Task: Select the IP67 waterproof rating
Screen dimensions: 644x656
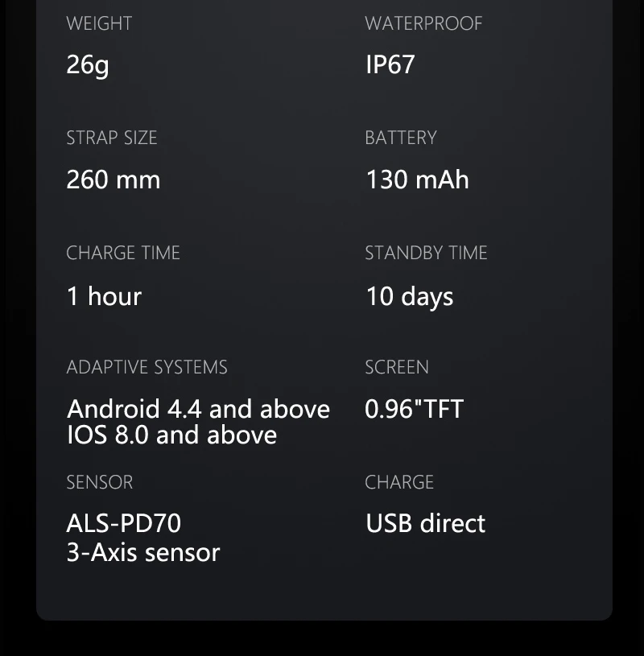Action: click(390, 64)
